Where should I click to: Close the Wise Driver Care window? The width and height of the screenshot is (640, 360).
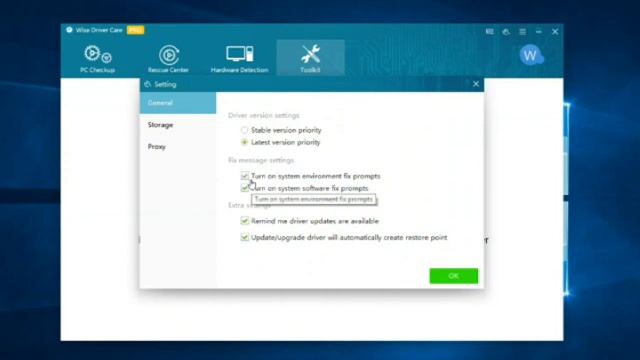point(555,31)
